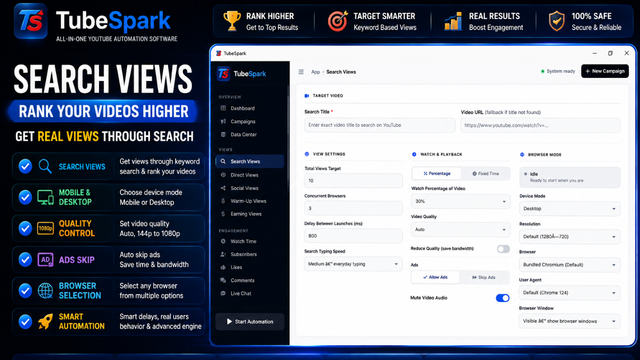Click the Live Chat icon
This screenshot has height=360, width=640.
tap(223, 293)
